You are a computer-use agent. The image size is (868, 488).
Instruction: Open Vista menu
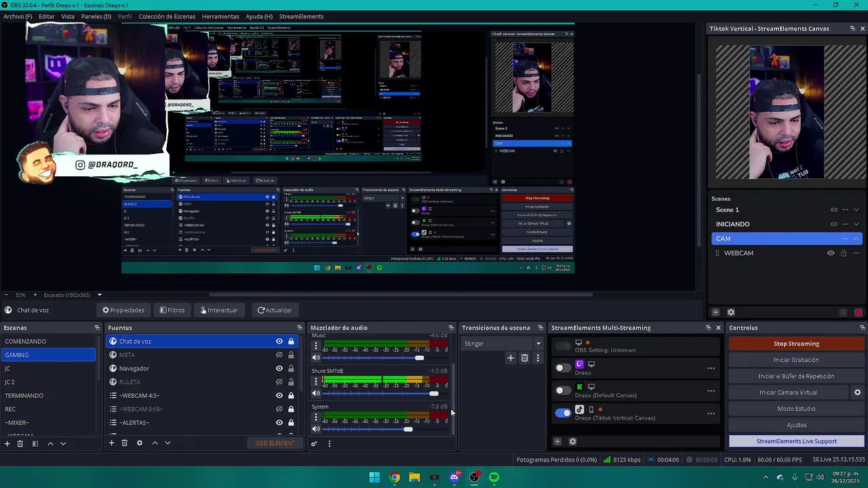68,16
